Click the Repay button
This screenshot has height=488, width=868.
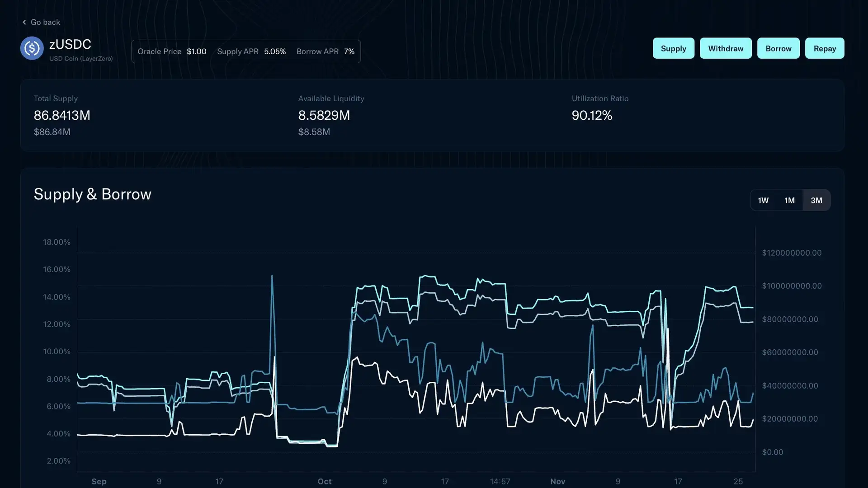(824, 48)
